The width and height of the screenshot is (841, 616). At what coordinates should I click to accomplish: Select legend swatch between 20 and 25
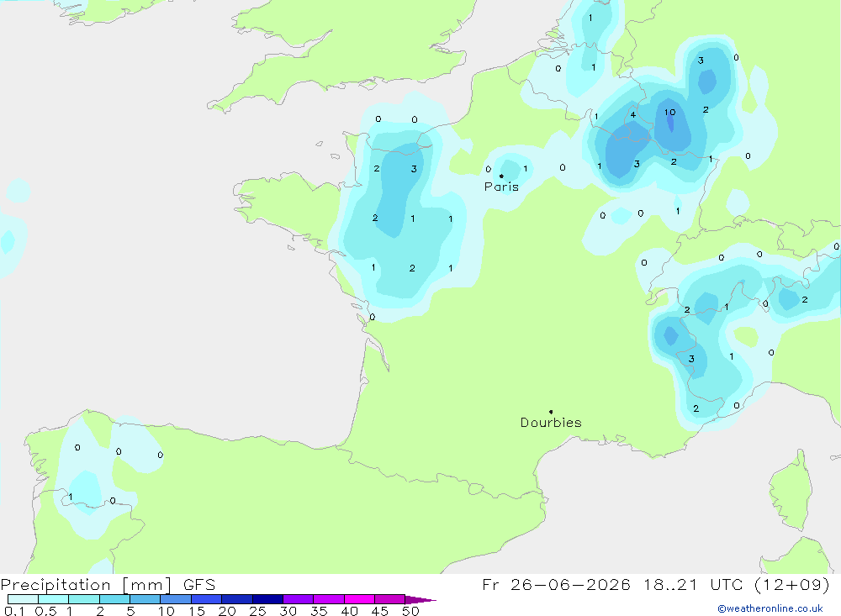point(237,599)
